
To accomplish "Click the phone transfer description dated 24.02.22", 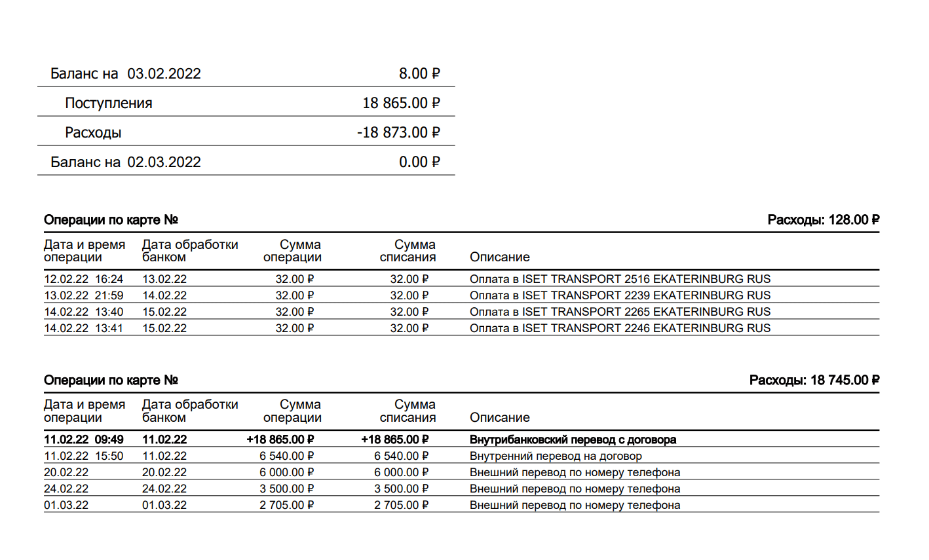I will (575, 489).
